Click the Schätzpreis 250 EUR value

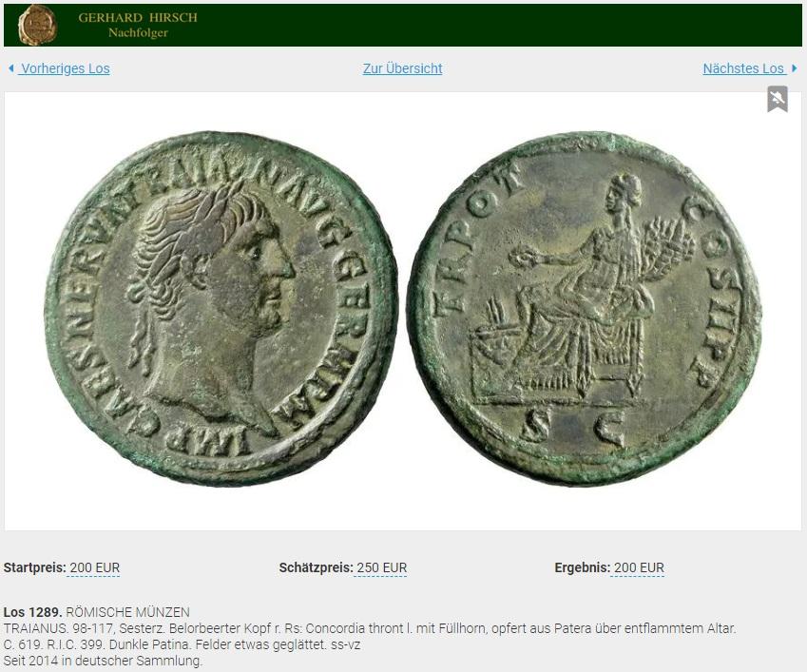(381, 567)
